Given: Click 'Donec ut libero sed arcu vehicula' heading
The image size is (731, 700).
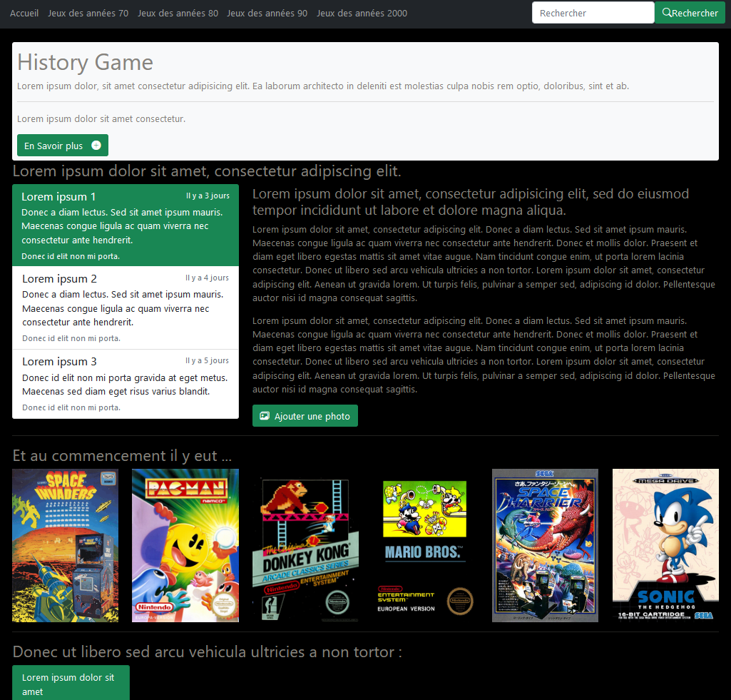Looking at the screenshot, I should tap(207, 652).
